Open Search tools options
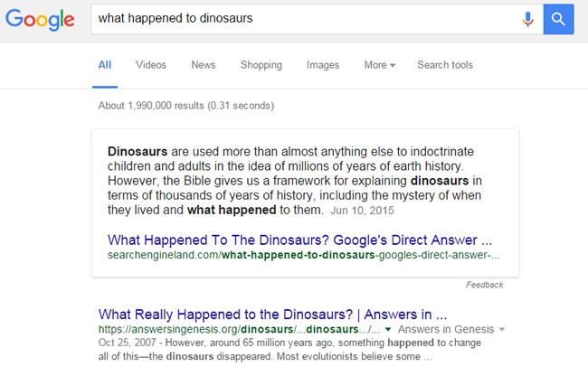This screenshot has height=376, width=588. point(445,65)
